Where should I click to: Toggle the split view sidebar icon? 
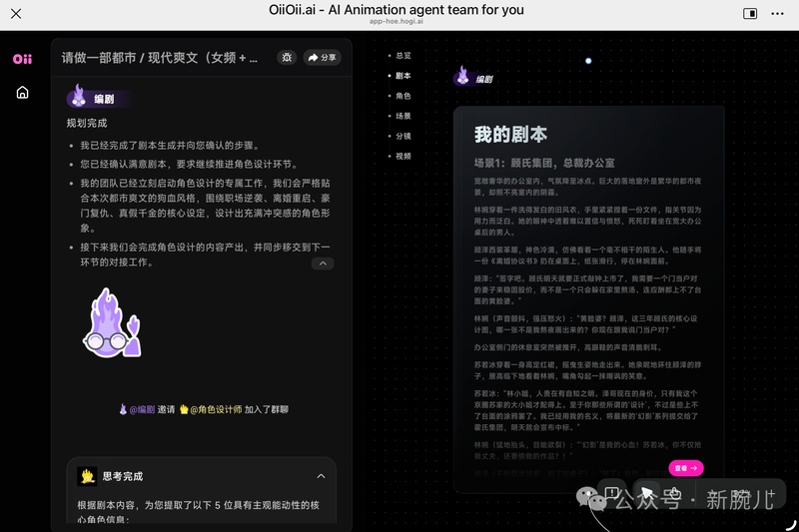[750, 13]
